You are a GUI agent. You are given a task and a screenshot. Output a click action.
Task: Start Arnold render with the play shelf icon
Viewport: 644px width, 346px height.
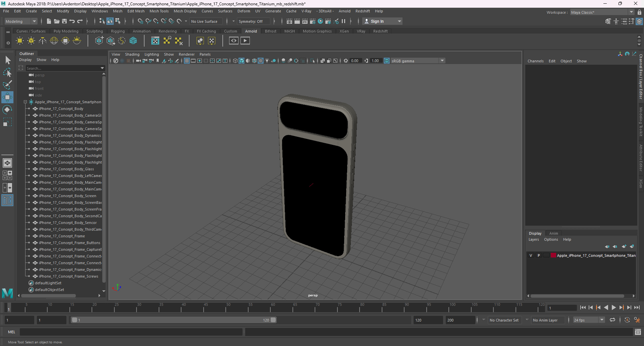point(245,41)
